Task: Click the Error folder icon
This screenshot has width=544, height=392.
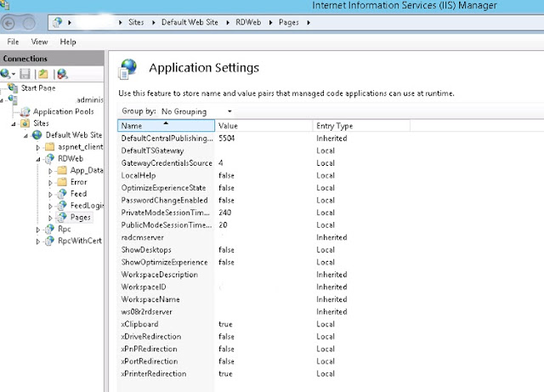Action: click(x=62, y=182)
